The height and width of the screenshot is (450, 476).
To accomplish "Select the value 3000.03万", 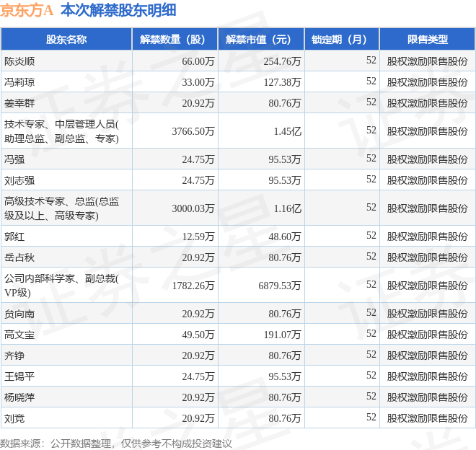I will [x=193, y=208].
